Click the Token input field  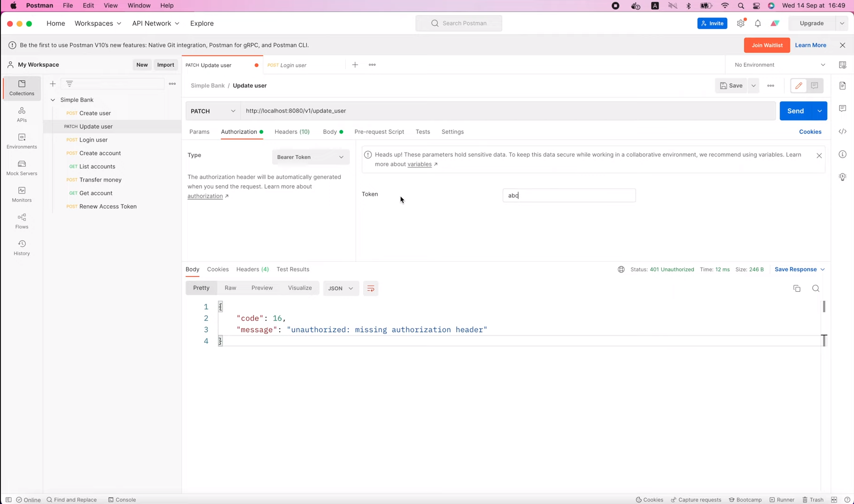[569, 195]
